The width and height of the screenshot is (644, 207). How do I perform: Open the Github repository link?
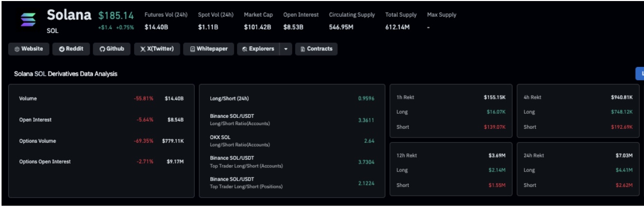(112, 49)
